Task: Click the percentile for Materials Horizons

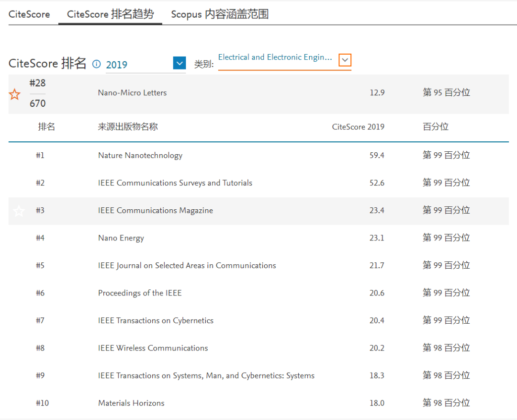Action: click(x=447, y=403)
